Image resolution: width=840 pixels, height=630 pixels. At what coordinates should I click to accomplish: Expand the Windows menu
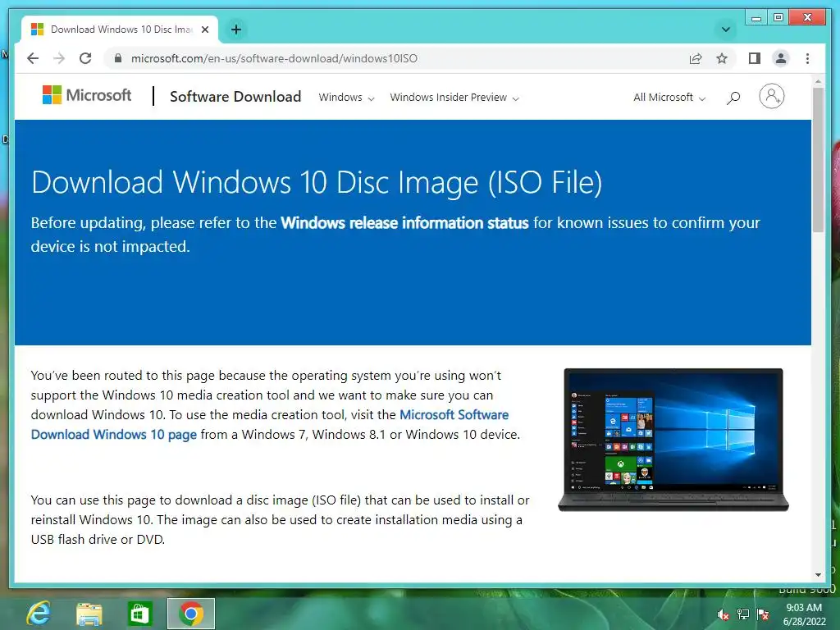(346, 98)
